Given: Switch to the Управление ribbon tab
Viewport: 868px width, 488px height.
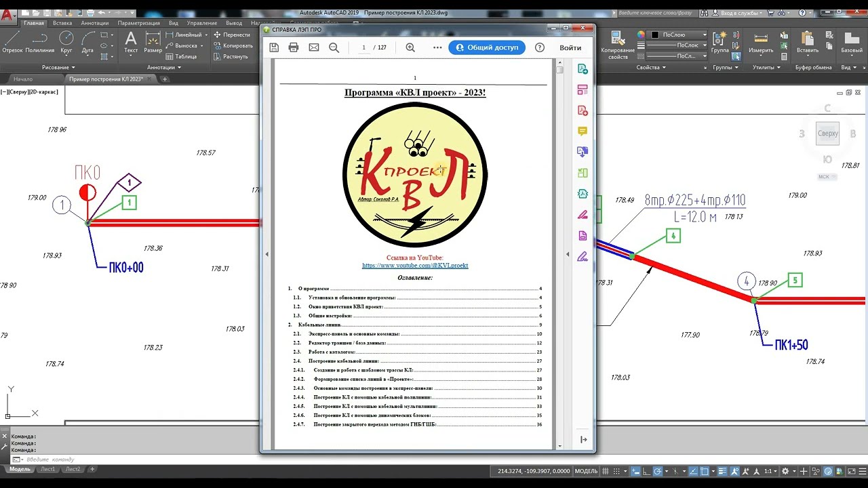Looking at the screenshot, I should point(202,23).
